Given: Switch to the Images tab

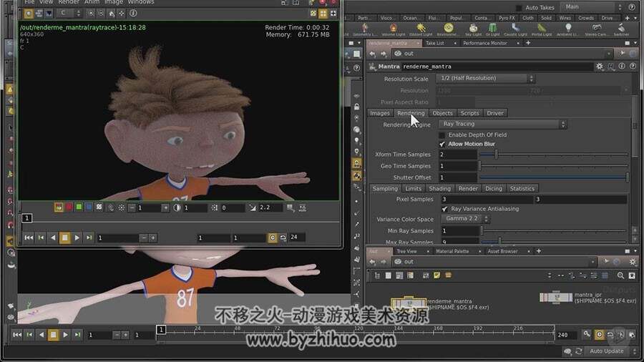Looking at the screenshot, I should pos(379,113).
